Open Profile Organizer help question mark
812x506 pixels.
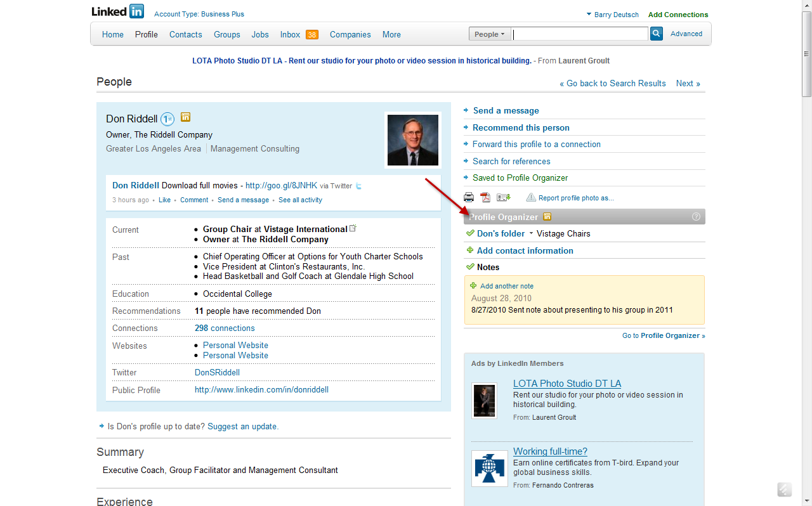(x=696, y=217)
